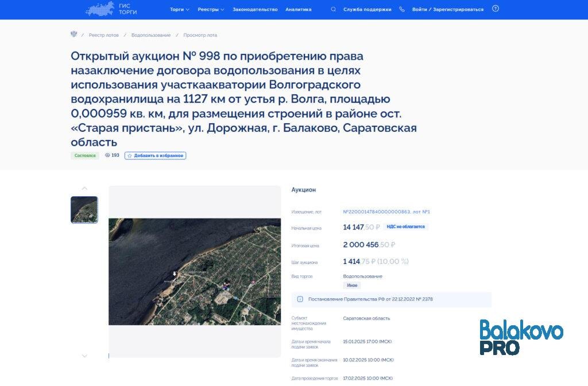
Task: Click the info icon beside Постановление Правительства РФ
Action: coord(300,299)
